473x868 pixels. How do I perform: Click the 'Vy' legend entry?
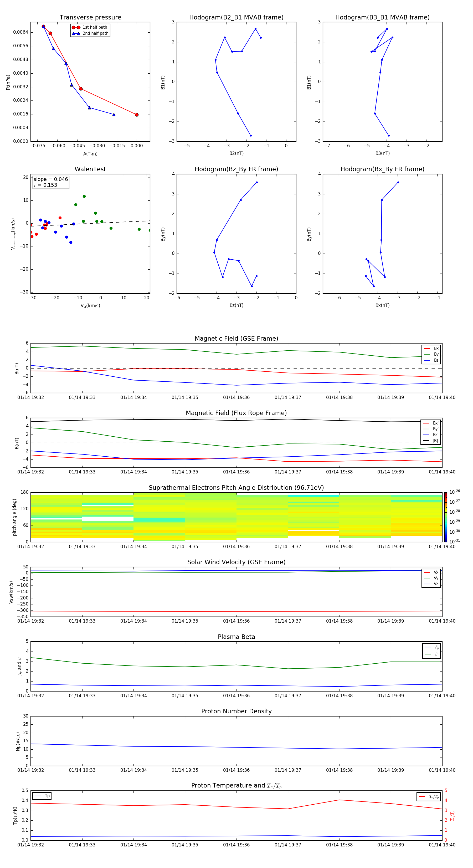point(431,578)
